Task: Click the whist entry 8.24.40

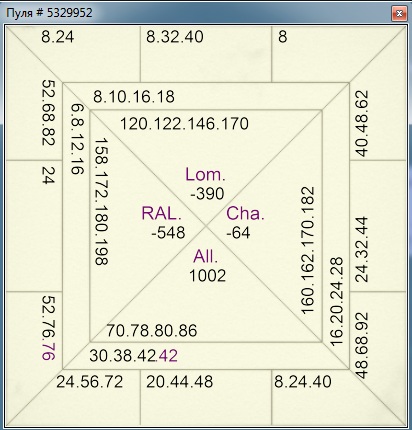Action: coord(303,382)
